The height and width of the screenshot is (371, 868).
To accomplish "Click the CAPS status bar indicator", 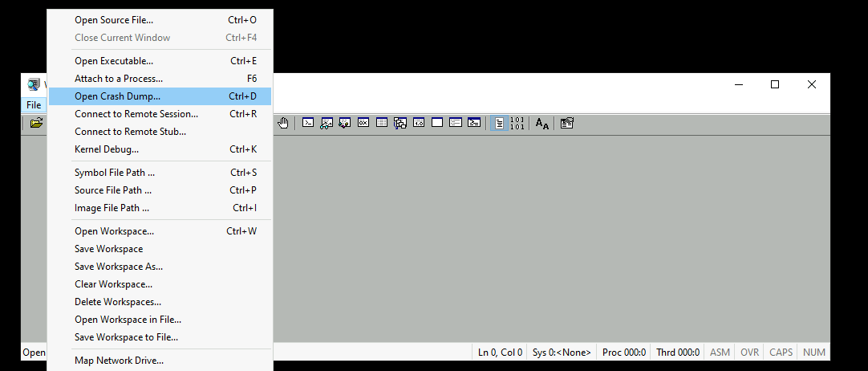I will pyautogui.click(x=781, y=353).
